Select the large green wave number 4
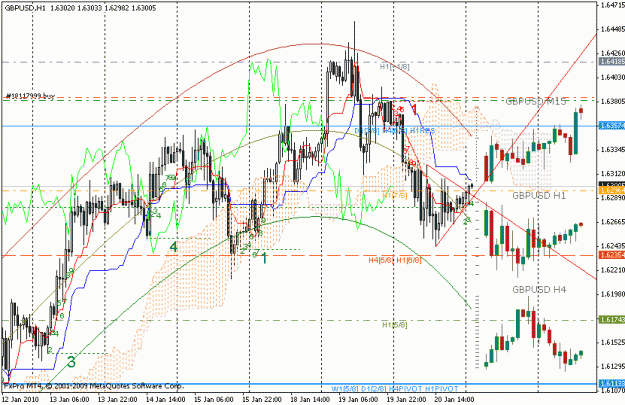This screenshot has width=625, height=405. pos(173,247)
